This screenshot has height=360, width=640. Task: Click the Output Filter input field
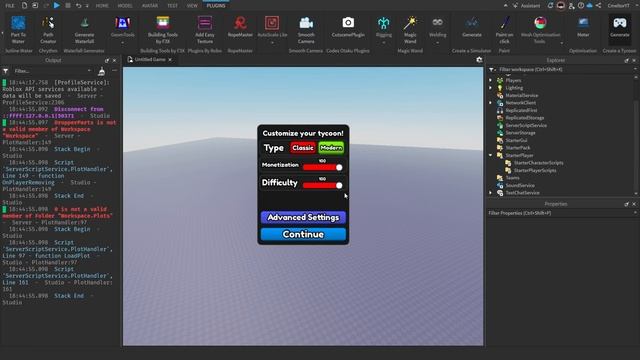click(x=51, y=71)
